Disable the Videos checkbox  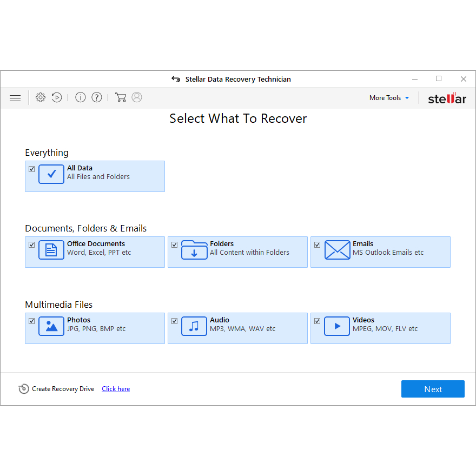pos(317,321)
